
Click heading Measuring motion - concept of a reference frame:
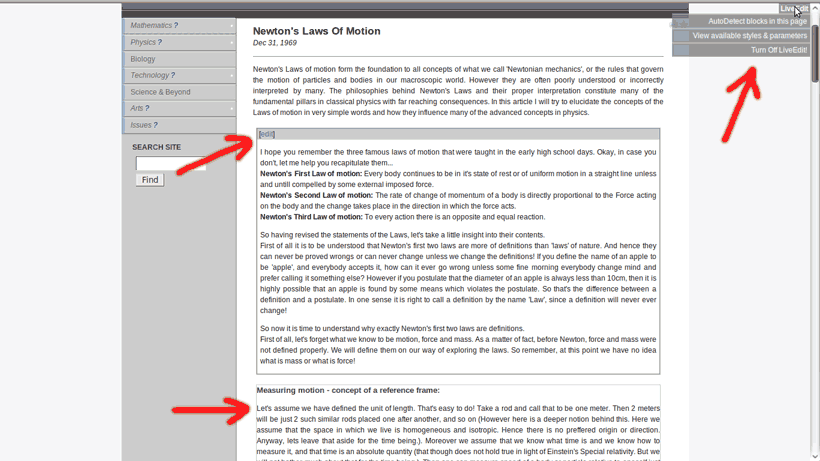pos(348,390)
